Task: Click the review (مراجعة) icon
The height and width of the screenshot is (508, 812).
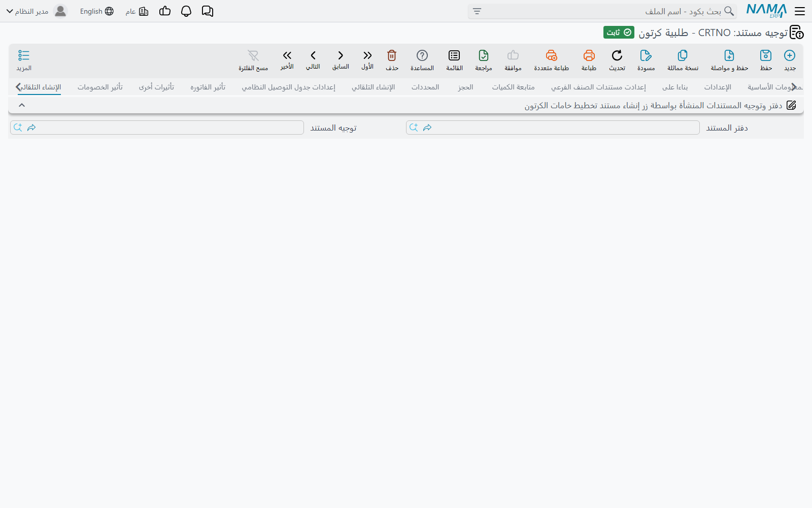Action: point(484,60)
